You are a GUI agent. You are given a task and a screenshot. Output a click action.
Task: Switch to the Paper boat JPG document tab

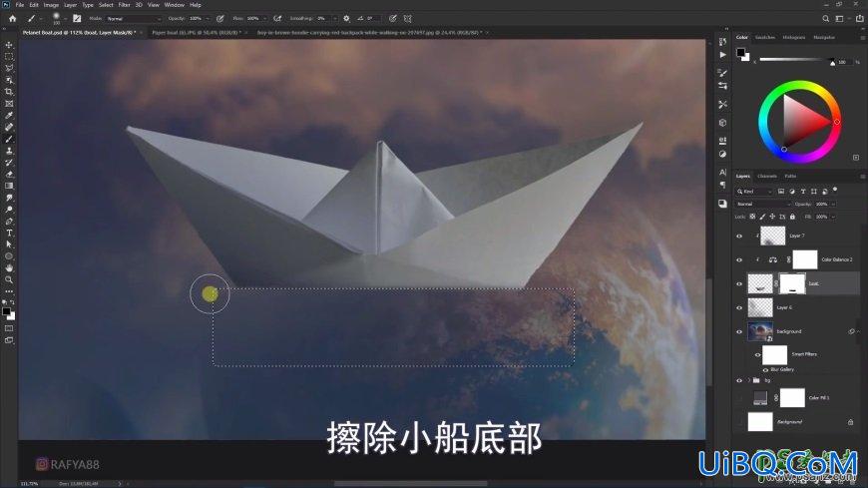click(196, 33)
